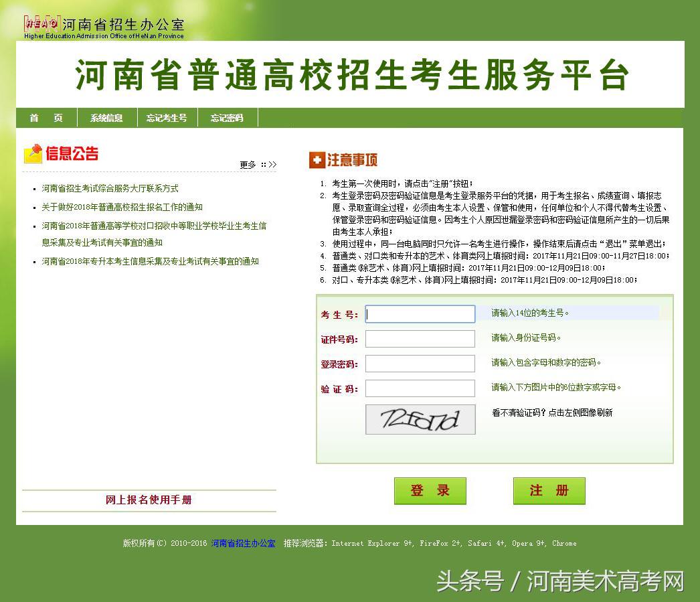Open the 系统信息 menu item
This screenshot has height=602, width=700.
[107, 117]
